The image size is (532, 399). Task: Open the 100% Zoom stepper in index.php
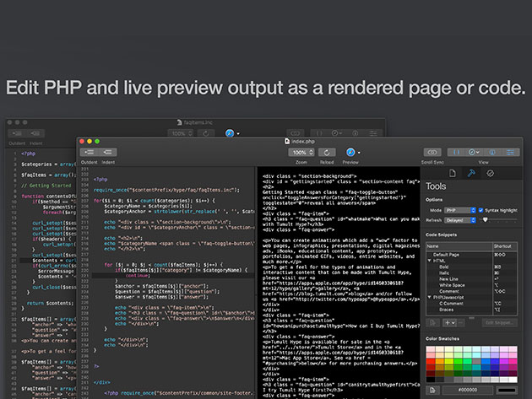tap(301, 153)
